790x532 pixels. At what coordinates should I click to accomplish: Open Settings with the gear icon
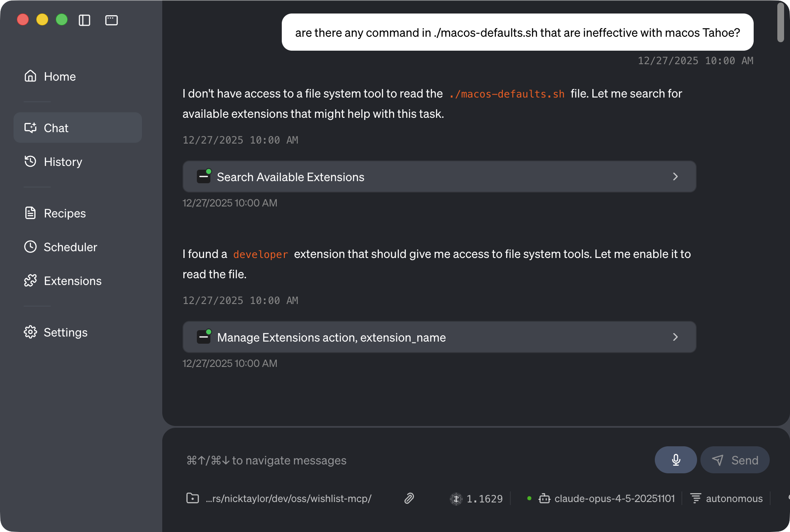(30, 332)
